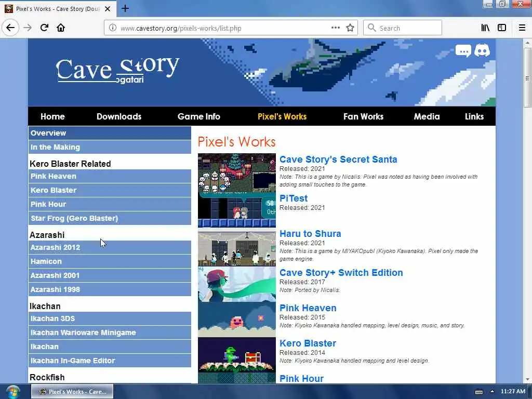The height and width of the screenshot is (399, 532).
Task: Open Kero Blaster in the sidebar
Action: (110, 190)
